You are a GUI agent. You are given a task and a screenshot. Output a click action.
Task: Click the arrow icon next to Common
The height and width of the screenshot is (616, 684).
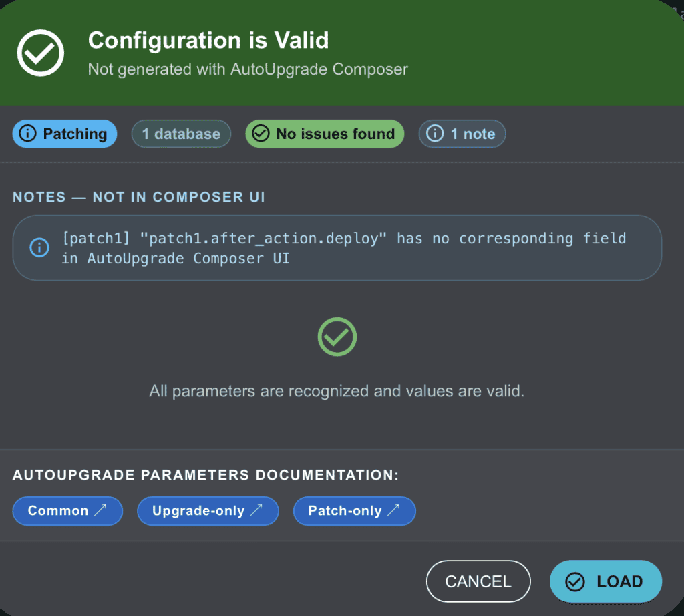(101, 511)
